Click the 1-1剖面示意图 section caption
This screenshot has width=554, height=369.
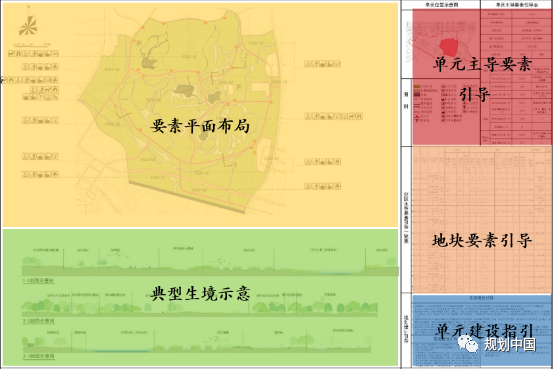click(x=39, y=281)
